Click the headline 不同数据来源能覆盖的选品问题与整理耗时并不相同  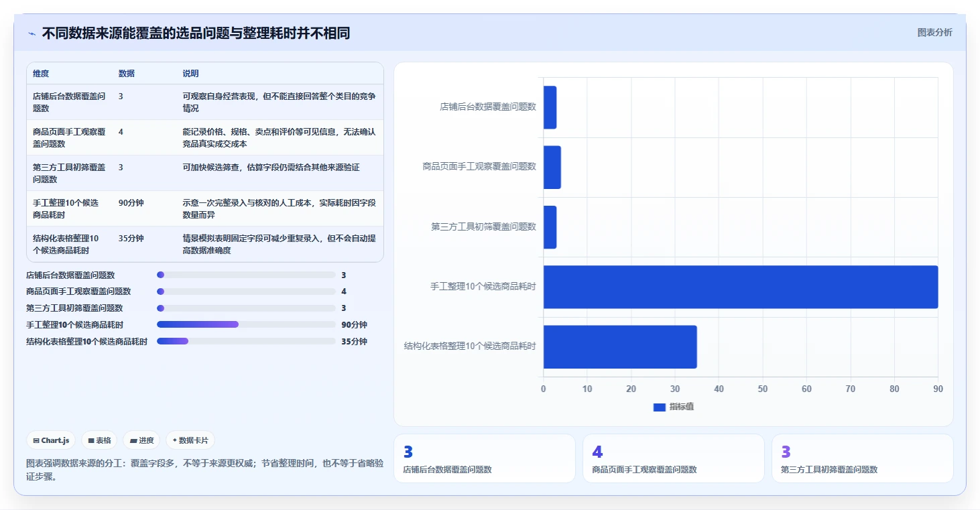pos(196,34)
